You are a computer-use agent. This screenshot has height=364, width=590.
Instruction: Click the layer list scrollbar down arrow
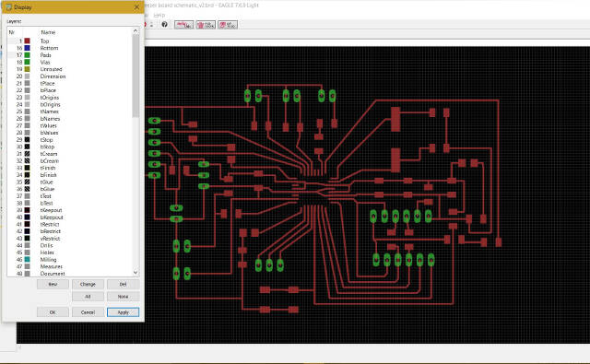click(x=136, y=272)
